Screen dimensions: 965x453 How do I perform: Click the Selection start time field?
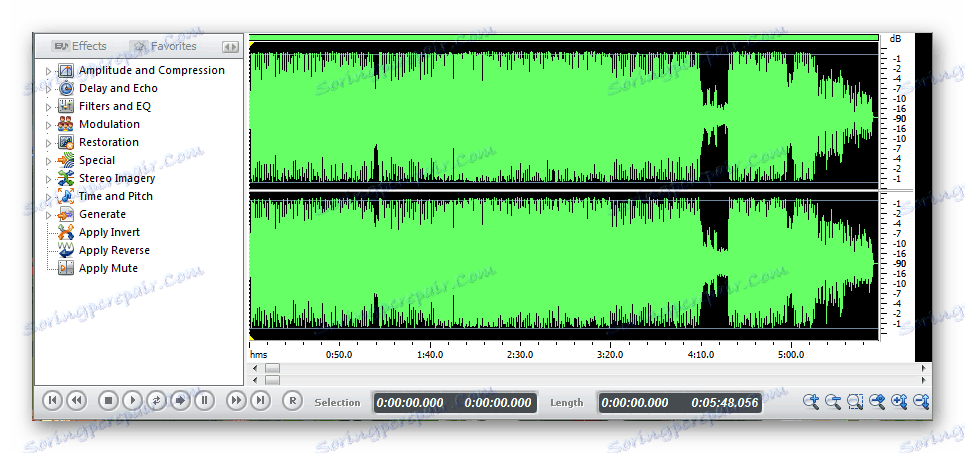(410, 403)
